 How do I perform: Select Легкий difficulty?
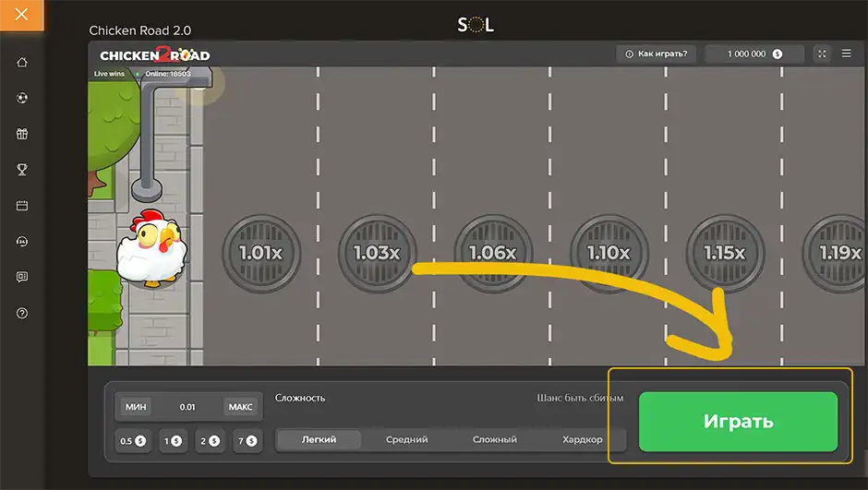[319, 439]
